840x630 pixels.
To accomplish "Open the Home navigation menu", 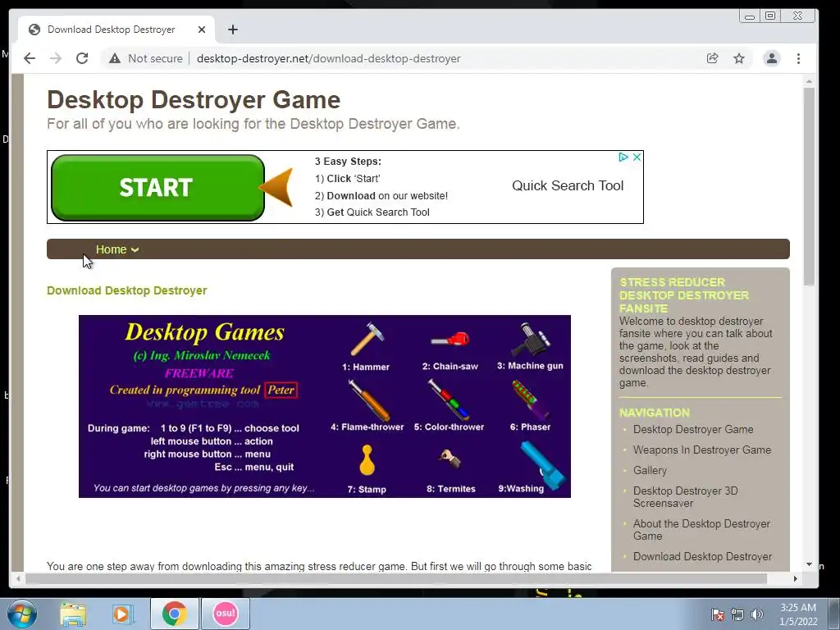I will [111, 249].
